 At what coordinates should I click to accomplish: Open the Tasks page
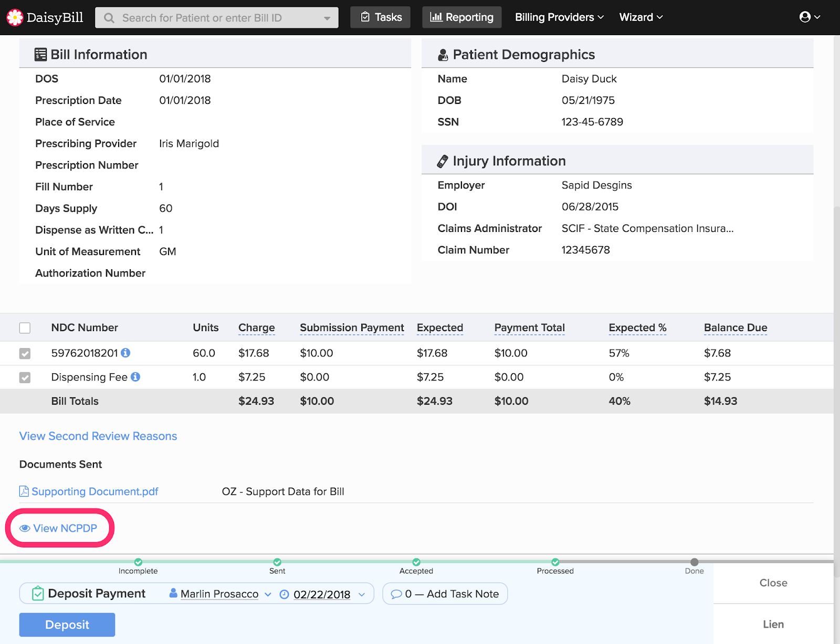381,17
